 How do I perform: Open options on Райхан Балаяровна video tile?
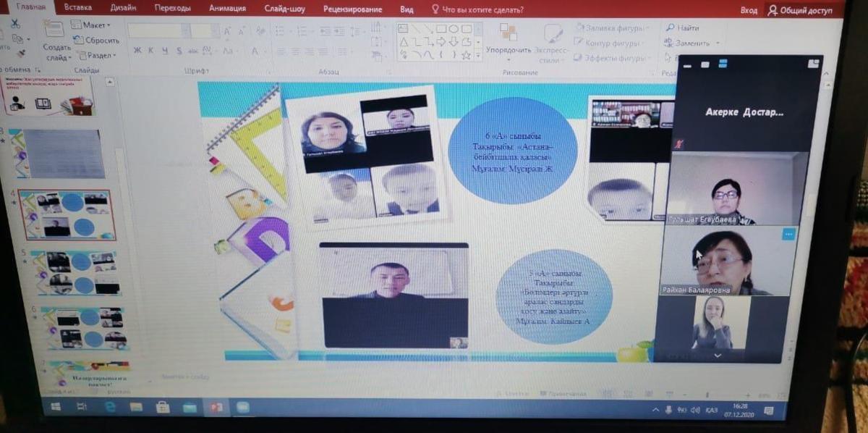click(788, 235)
